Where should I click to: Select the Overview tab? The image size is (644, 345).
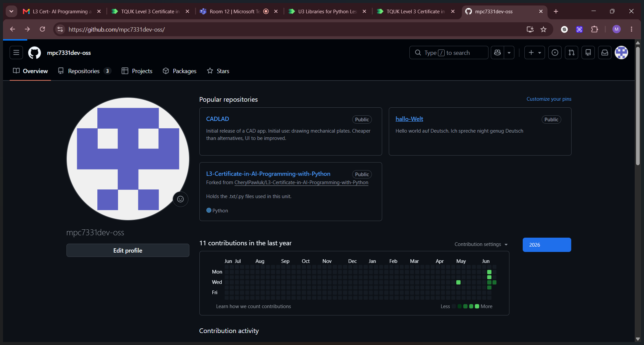click(x=30, y=71)
